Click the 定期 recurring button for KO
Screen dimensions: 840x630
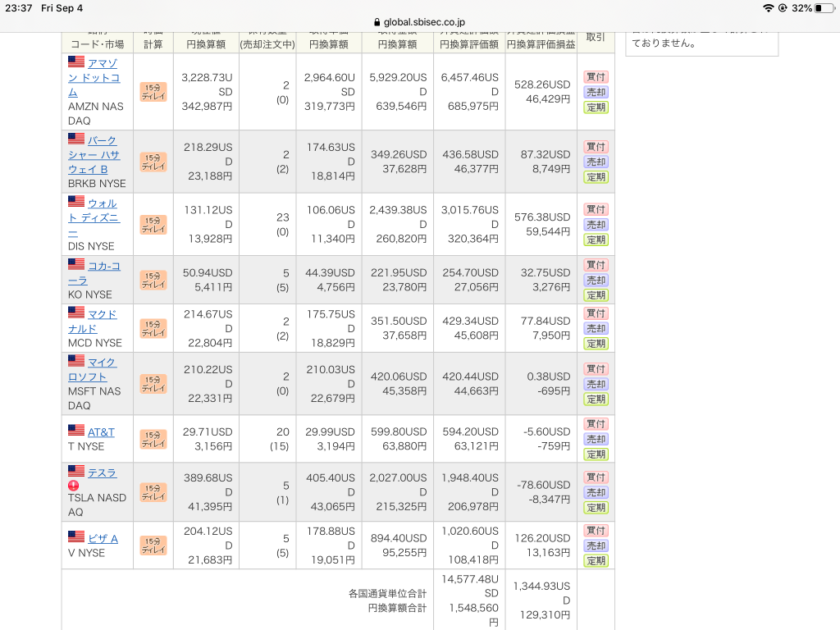tap(596, 295)
